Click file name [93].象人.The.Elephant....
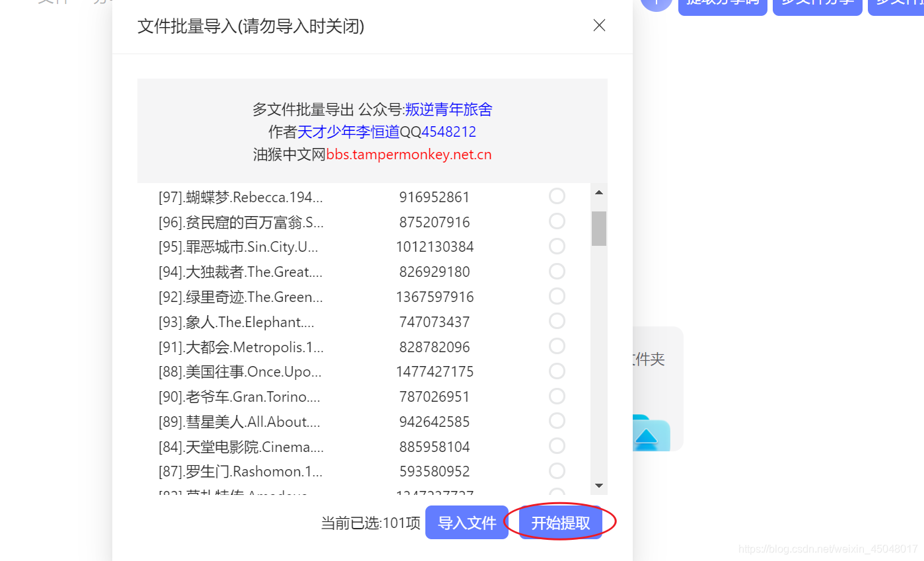This screenshot has height=561, width=924. [236, 322]
